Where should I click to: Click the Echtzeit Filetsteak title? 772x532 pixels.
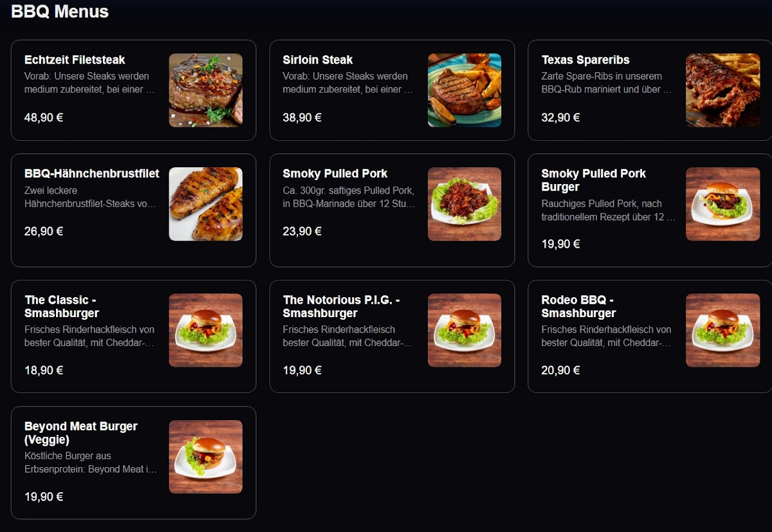(75, 60)
